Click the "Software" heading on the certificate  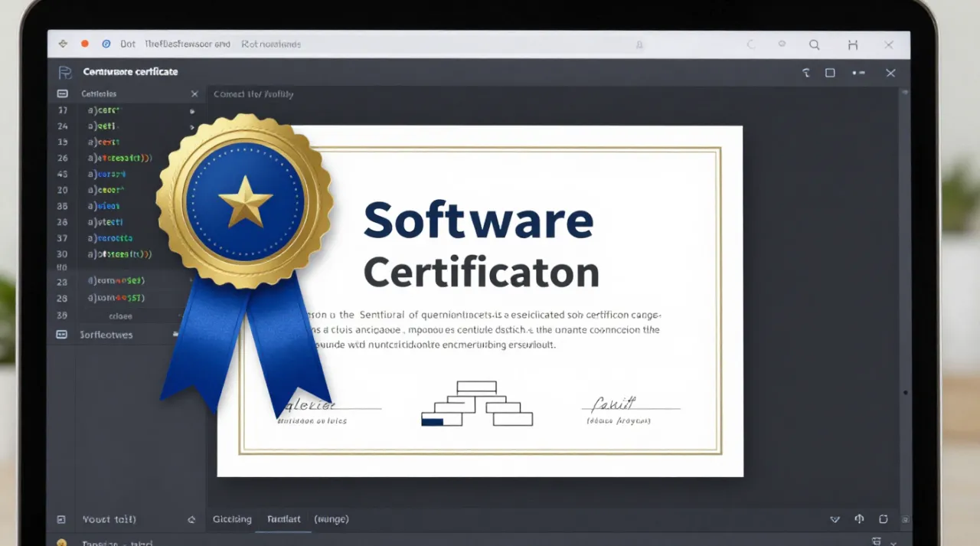(x=479, y=221)
